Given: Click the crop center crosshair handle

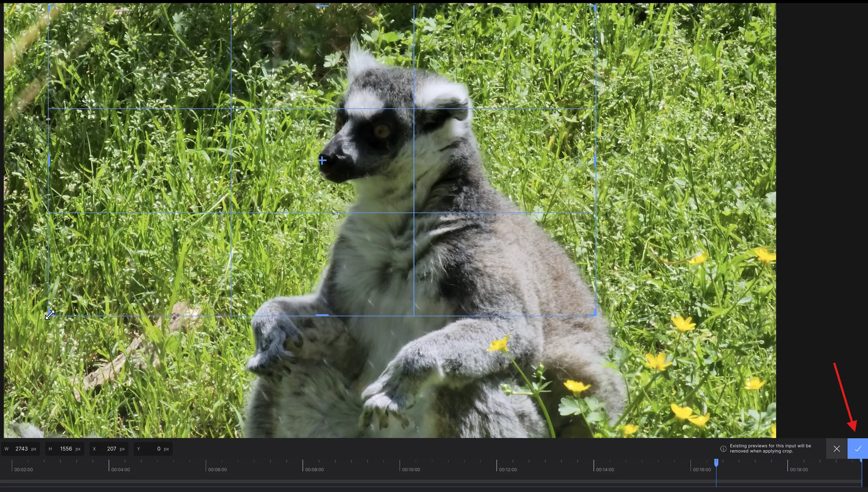Looking at the screenshot, I should click(322, 160).
